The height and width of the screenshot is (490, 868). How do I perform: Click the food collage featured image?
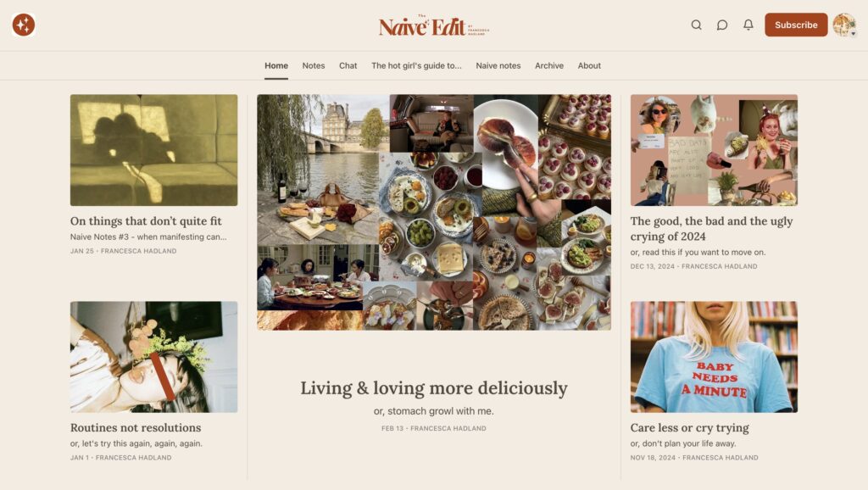[x=434, y=212]
